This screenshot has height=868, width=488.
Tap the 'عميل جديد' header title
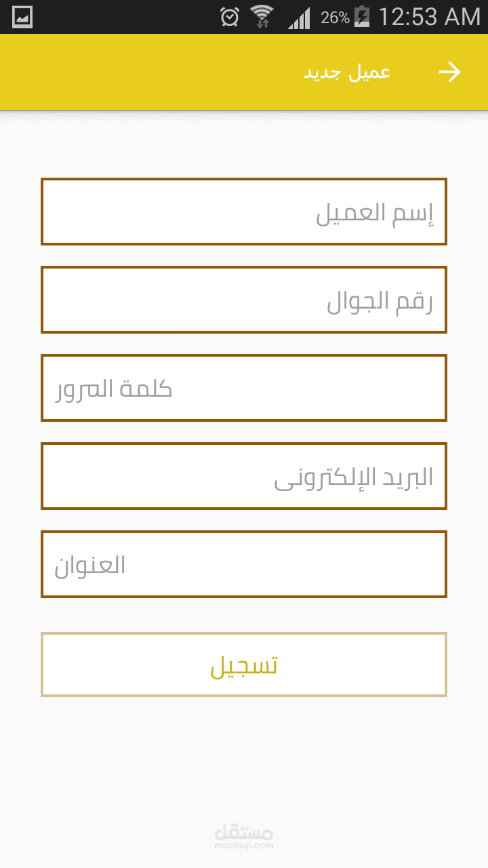click(346, 73)
